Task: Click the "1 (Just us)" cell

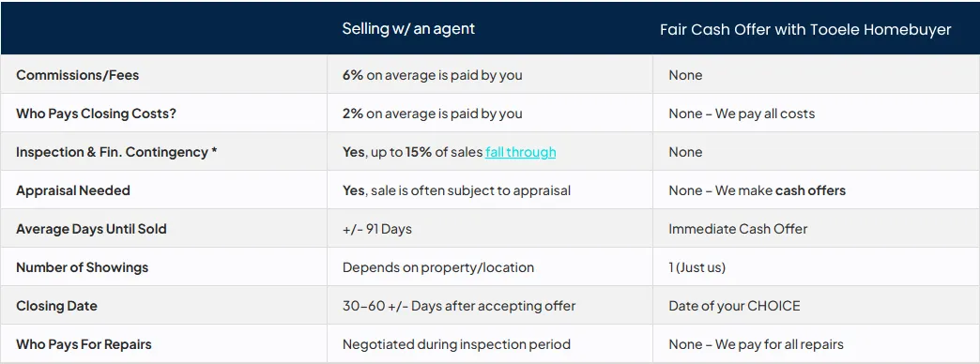Action: [697, 267]
